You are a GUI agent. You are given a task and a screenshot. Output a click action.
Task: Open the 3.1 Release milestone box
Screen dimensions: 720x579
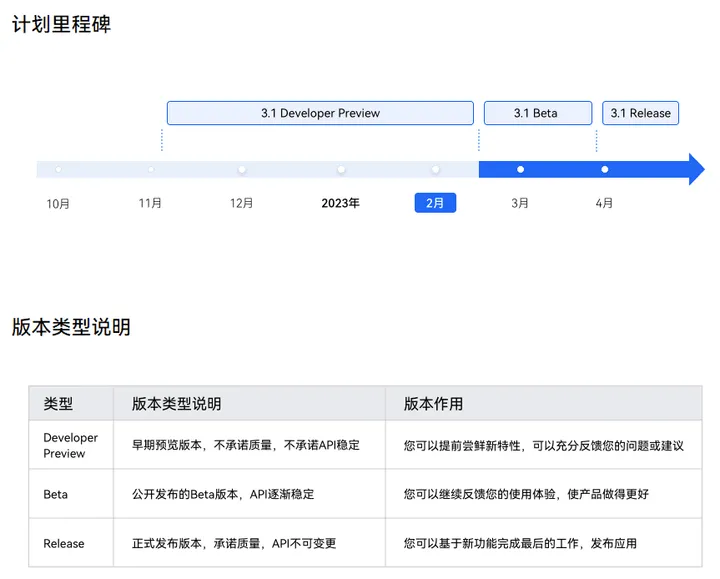pos(640,113)
